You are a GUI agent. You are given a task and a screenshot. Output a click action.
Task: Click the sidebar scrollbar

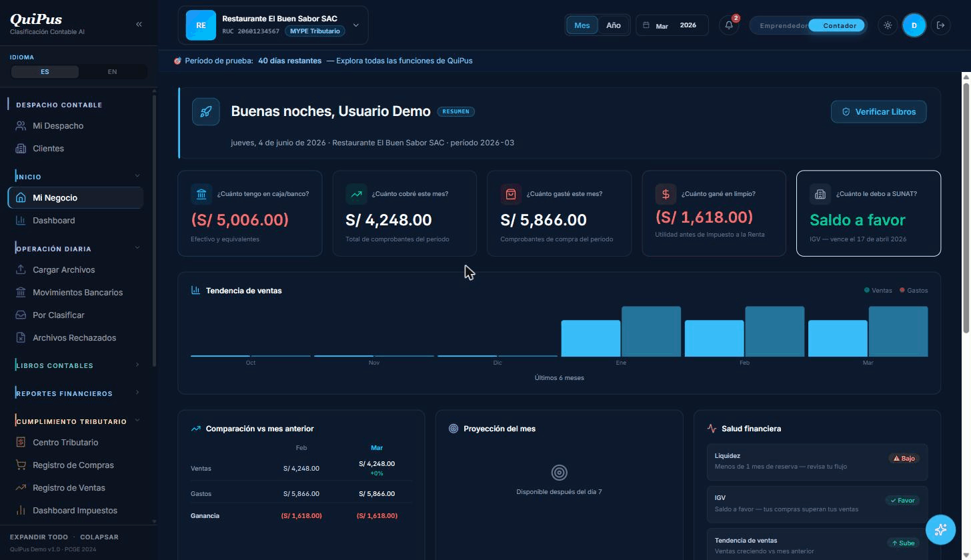click(155, 230)
